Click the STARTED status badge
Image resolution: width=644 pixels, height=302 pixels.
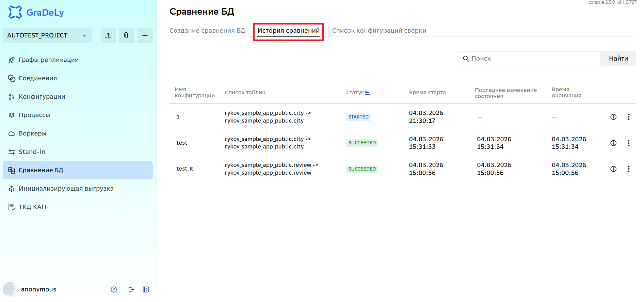pyautogui.click(x=358, y=117)
